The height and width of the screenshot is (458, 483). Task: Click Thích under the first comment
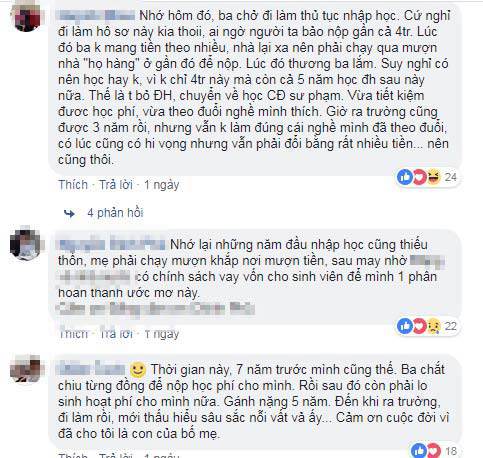point(73,185)
